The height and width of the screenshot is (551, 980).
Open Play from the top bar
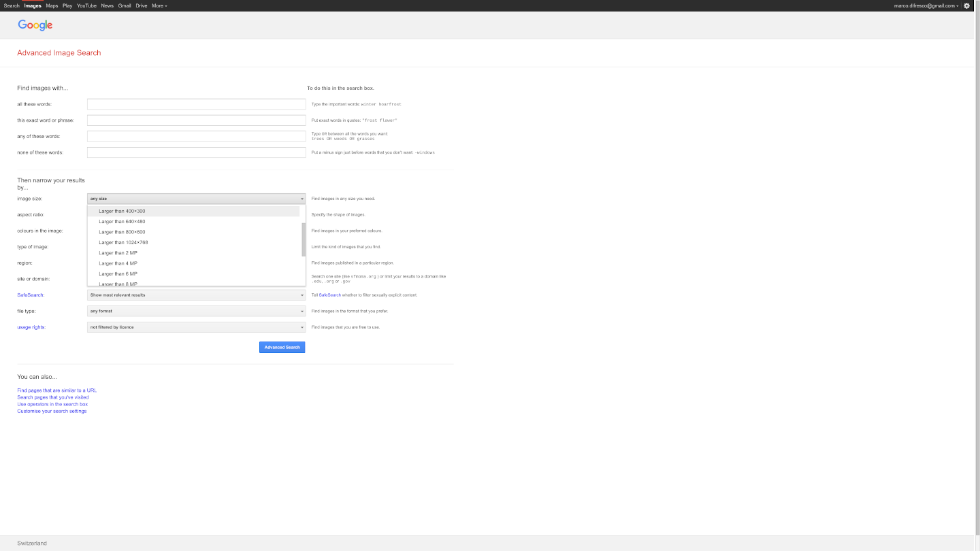pos(67,5)
